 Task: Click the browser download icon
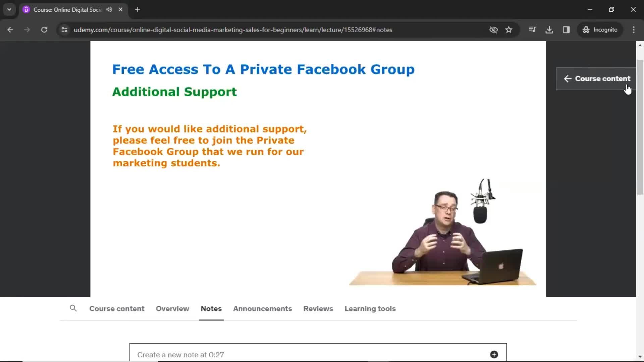(549, 29)
